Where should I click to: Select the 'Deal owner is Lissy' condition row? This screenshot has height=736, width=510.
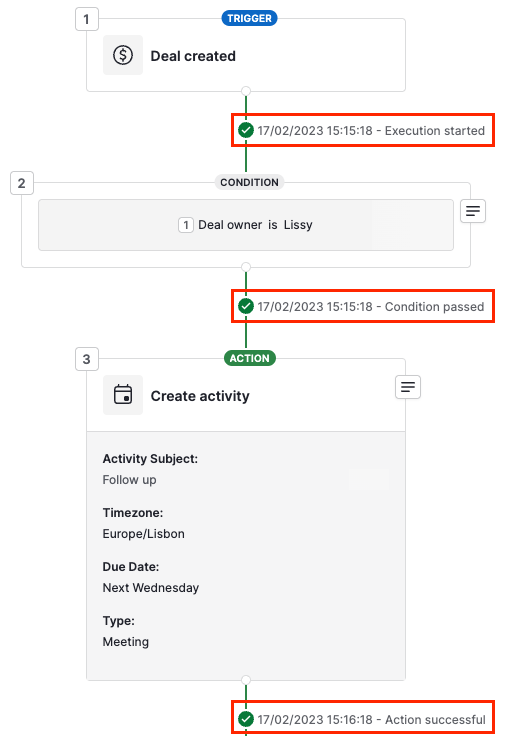(246, 225)
